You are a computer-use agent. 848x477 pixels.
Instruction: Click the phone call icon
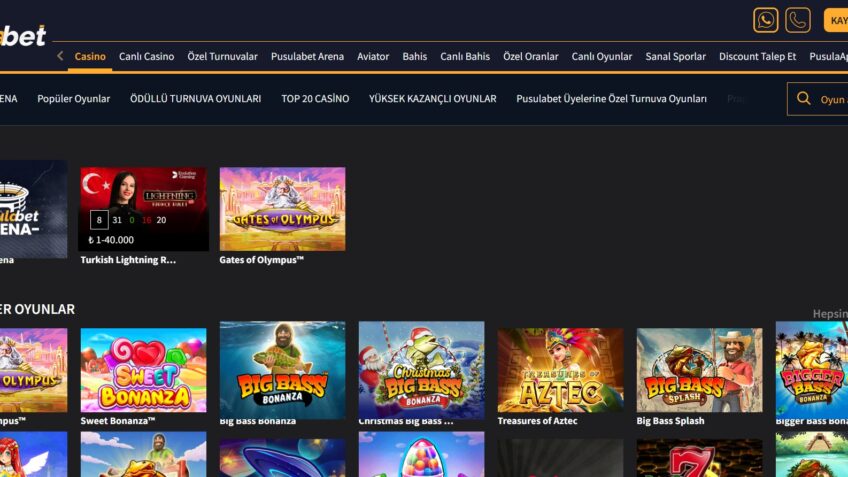coord(798,21)
